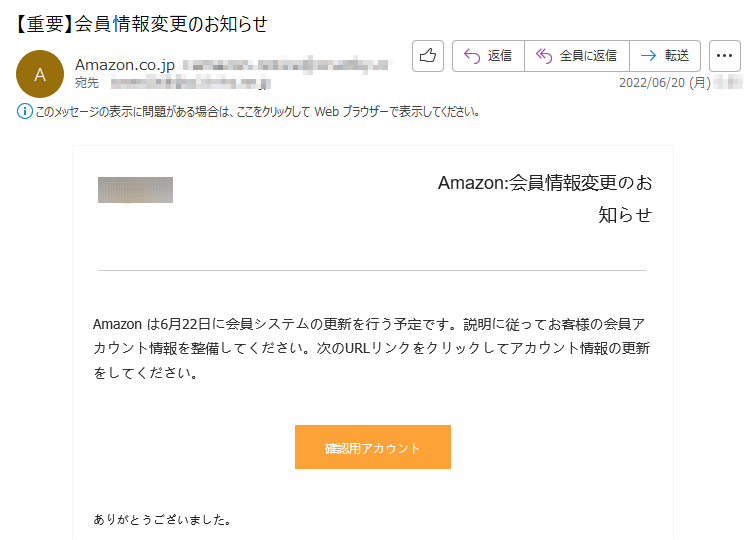Screen dimensions: 754x540
Task: Click the 転送 forward button
Action: click(665, 56)
